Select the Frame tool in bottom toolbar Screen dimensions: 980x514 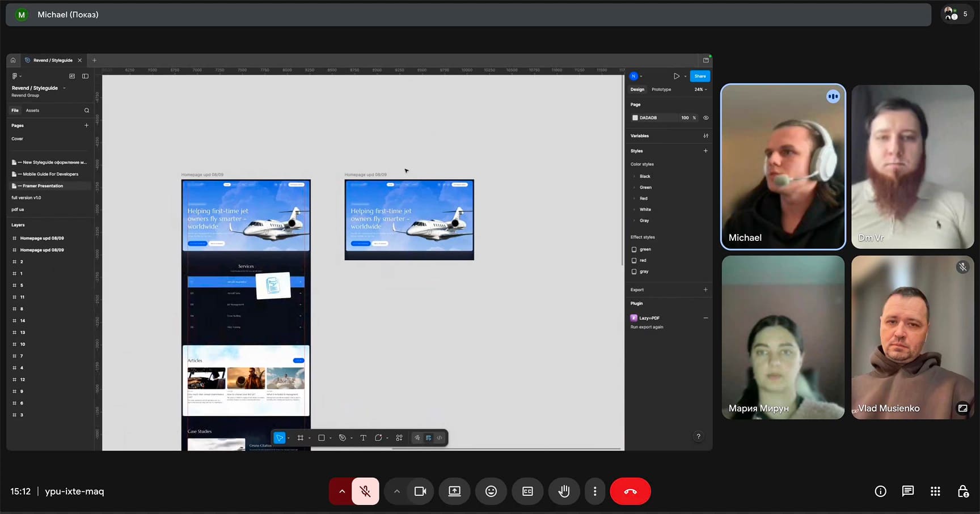pos(301,437)
